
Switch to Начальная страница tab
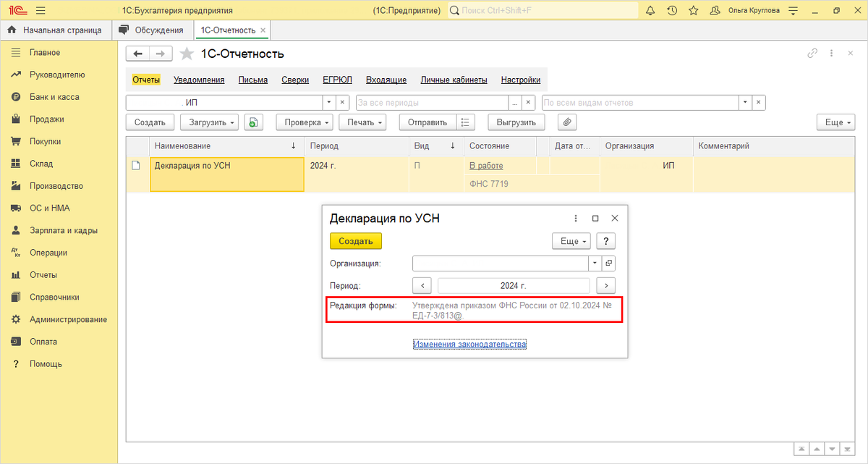tap(56, 30)
